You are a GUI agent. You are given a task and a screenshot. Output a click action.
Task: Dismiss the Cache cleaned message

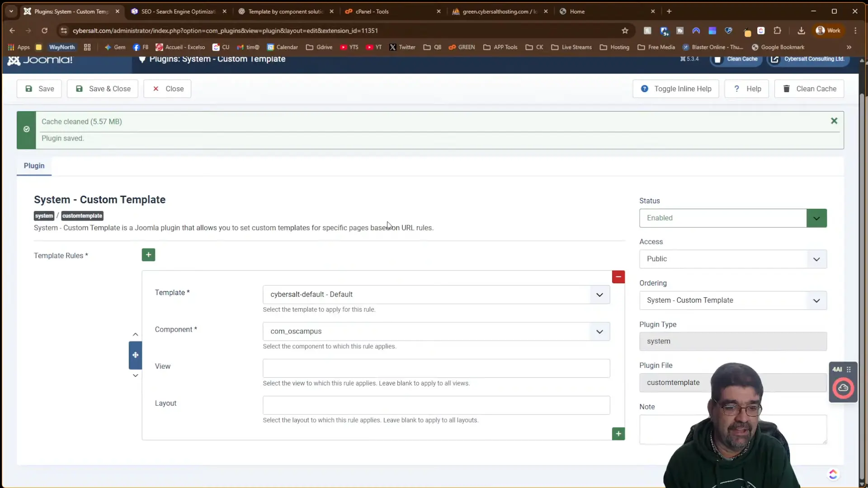[x=834, y=121]
